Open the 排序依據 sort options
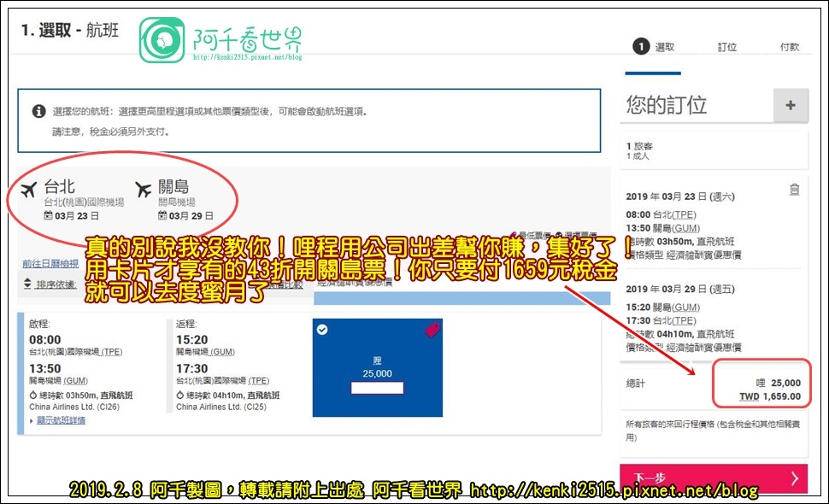The width and height of the screenshot is (829, 504). coord(56,284)
